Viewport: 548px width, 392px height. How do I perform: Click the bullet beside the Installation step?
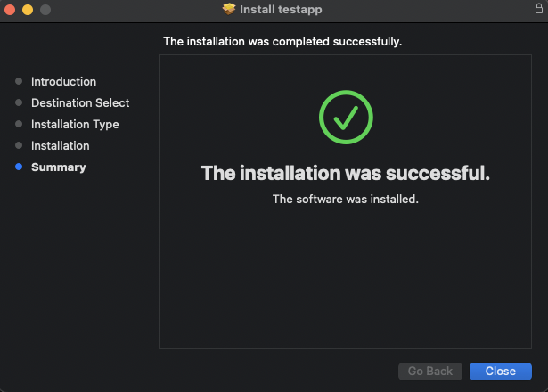[x=19, y=145]
